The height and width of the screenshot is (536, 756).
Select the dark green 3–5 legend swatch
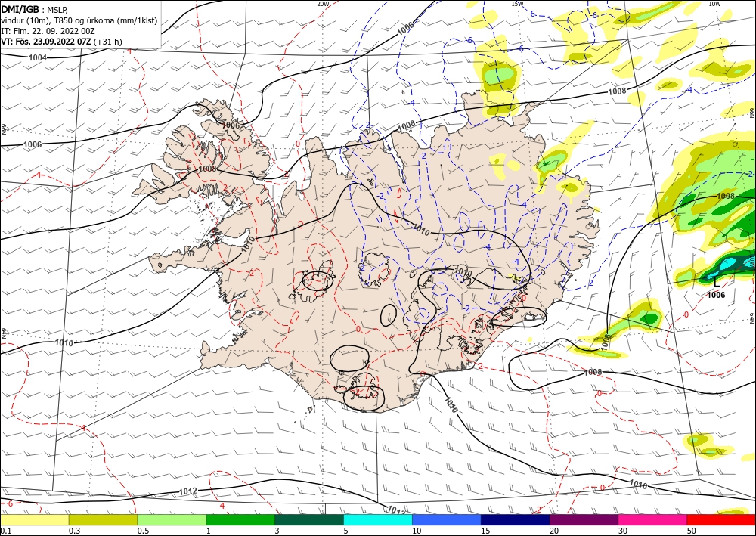(309, 519)
